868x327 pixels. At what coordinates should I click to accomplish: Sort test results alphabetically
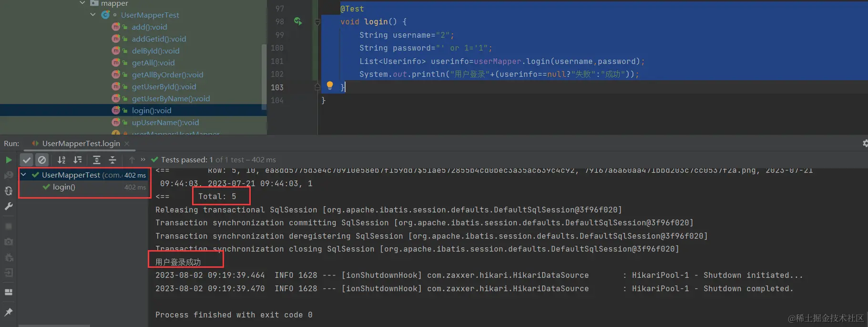[61, 160]
